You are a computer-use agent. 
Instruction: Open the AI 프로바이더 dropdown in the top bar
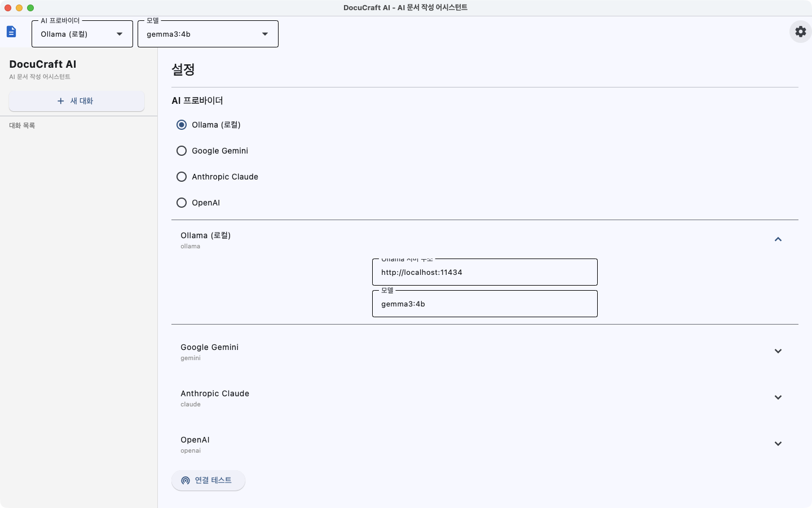tap(82, 34)
